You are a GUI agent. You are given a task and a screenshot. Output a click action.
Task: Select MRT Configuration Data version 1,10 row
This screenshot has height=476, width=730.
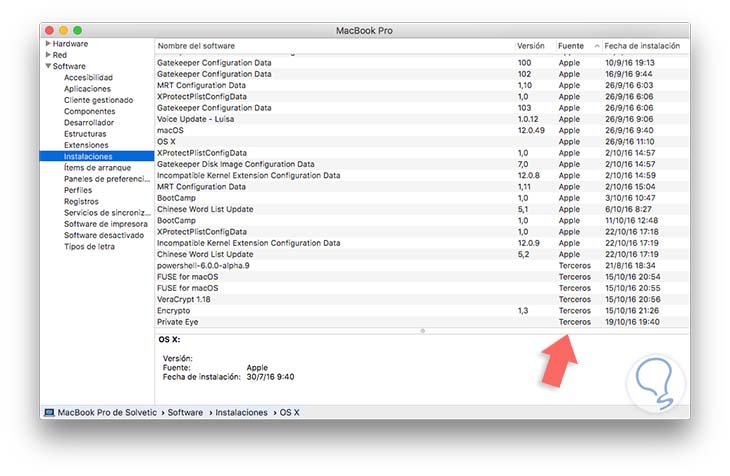pos(422,85)
